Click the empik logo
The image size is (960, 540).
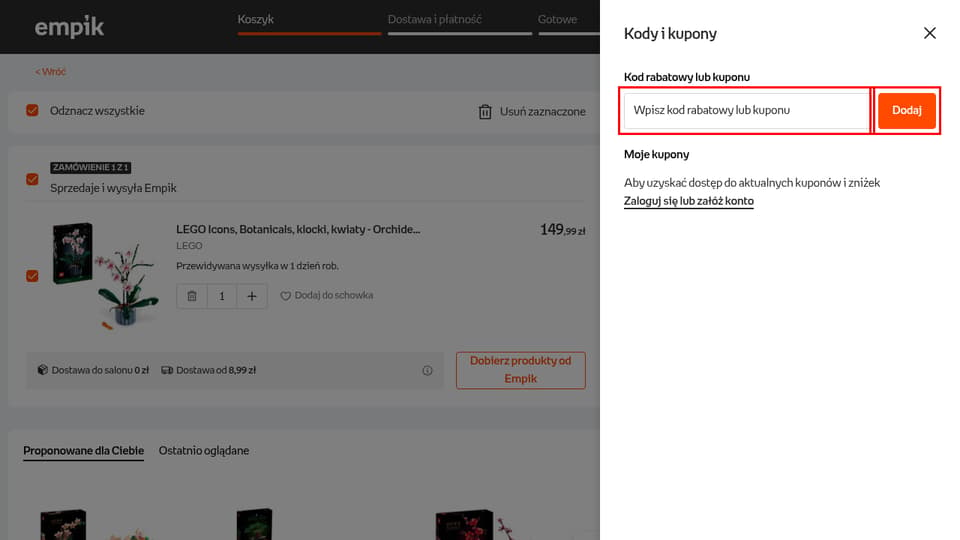69,27
